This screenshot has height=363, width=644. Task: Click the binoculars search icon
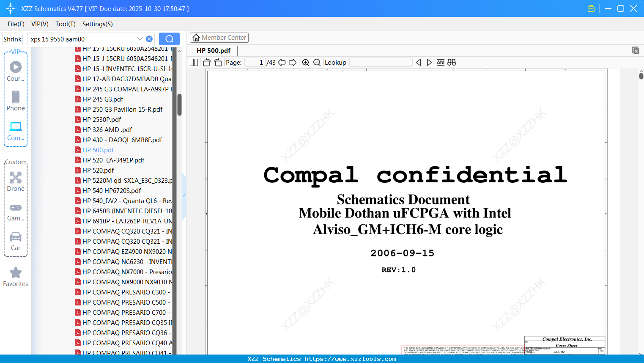click(x=452, y=63)
